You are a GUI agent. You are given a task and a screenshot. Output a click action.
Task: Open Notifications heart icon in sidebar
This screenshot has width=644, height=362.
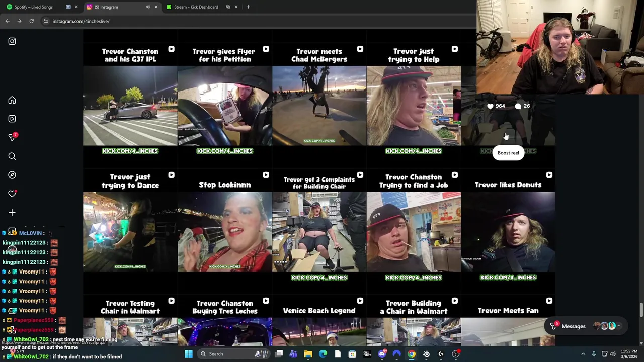tap(12, 194)
